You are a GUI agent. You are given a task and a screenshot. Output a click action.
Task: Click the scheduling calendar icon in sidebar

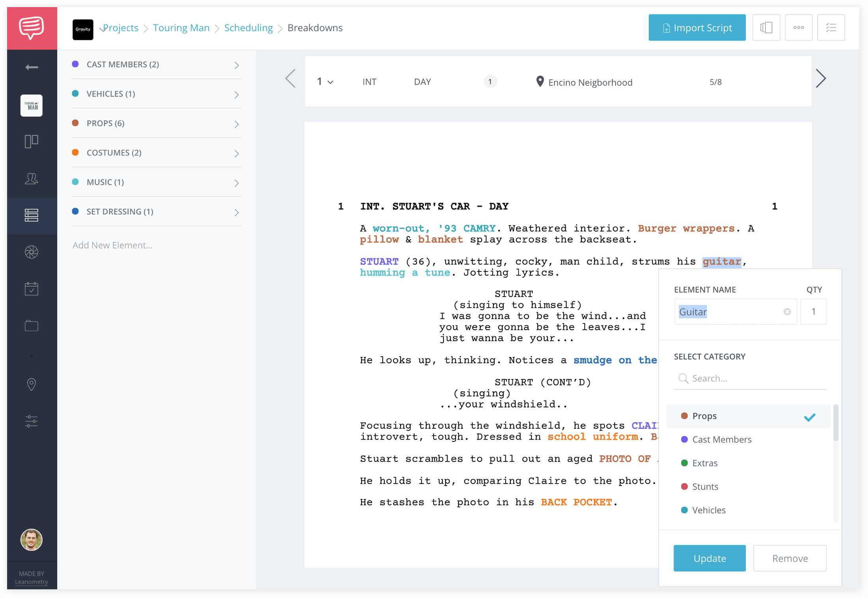(31, 288)
